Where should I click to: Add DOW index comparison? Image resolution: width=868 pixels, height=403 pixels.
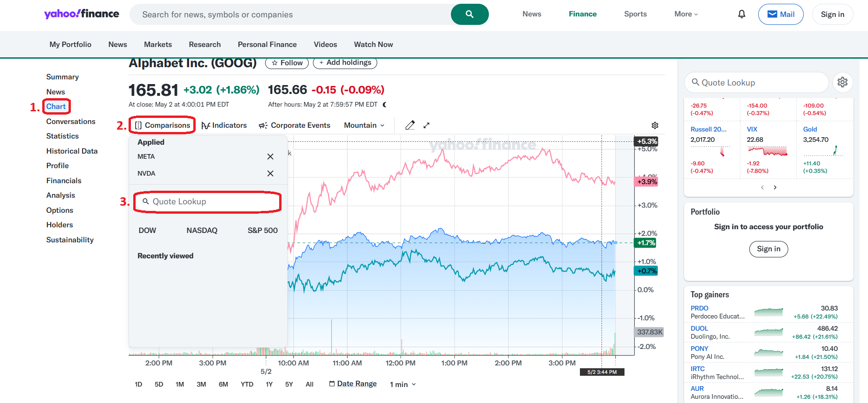pyautogui.click(x=147, y=231)
